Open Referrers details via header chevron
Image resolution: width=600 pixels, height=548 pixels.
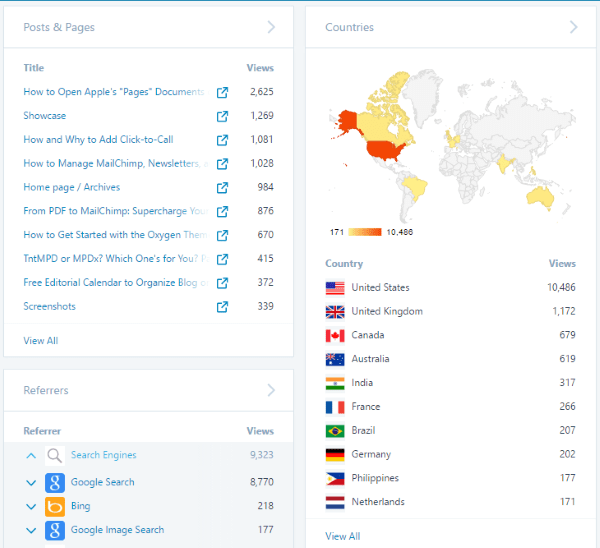click(x=271, y=390)
